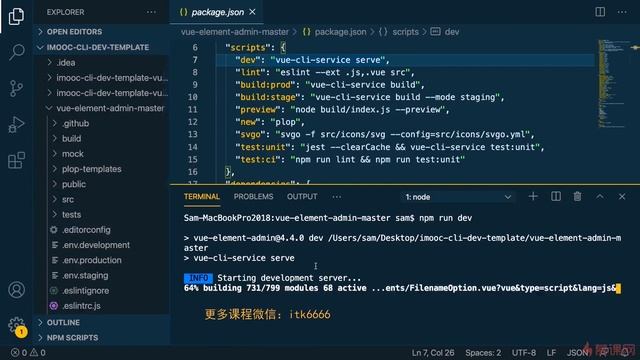Click line number 7 in gutter
This screenshot has height=360, width=640.
pyautogui.click(x=195, y=60)
